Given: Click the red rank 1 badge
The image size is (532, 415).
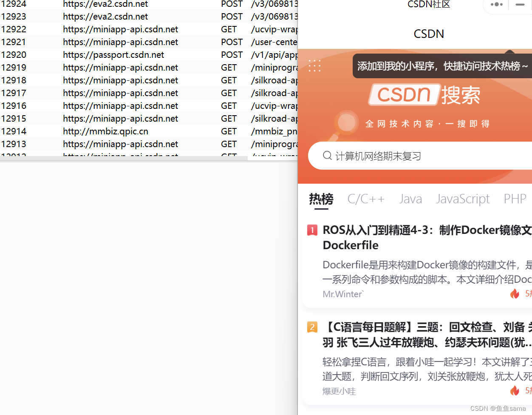Looking at the screenshot, I should [x=312, y=230].
